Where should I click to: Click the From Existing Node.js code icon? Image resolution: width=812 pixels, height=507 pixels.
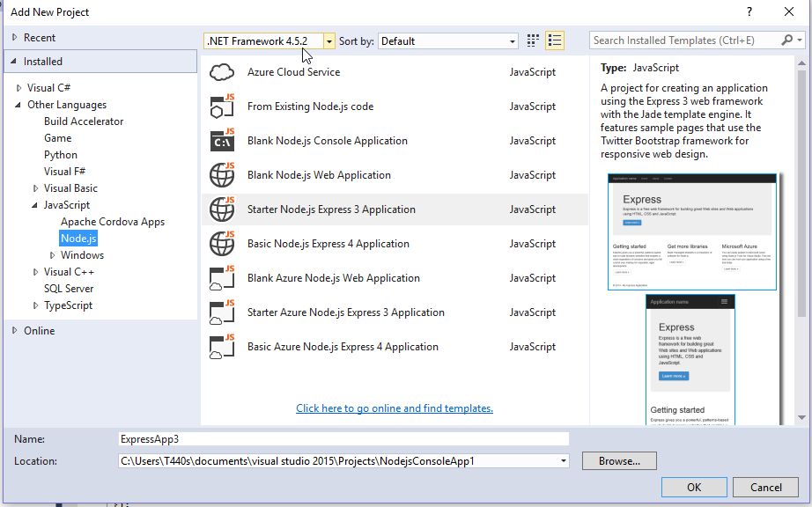(x=222, y=106)
